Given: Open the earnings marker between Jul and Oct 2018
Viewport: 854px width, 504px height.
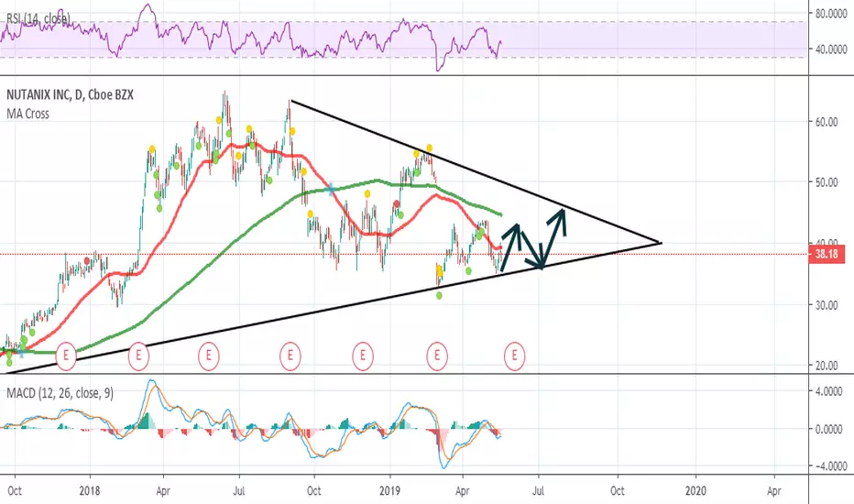Looking at the screenshot, I should point(290,356).
